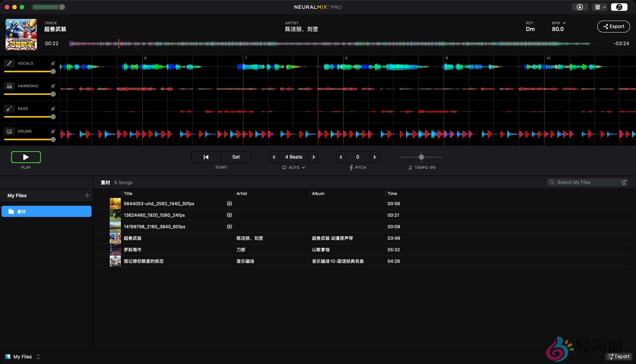Click the Finder icon in bottom bar

tap(8, 357)
